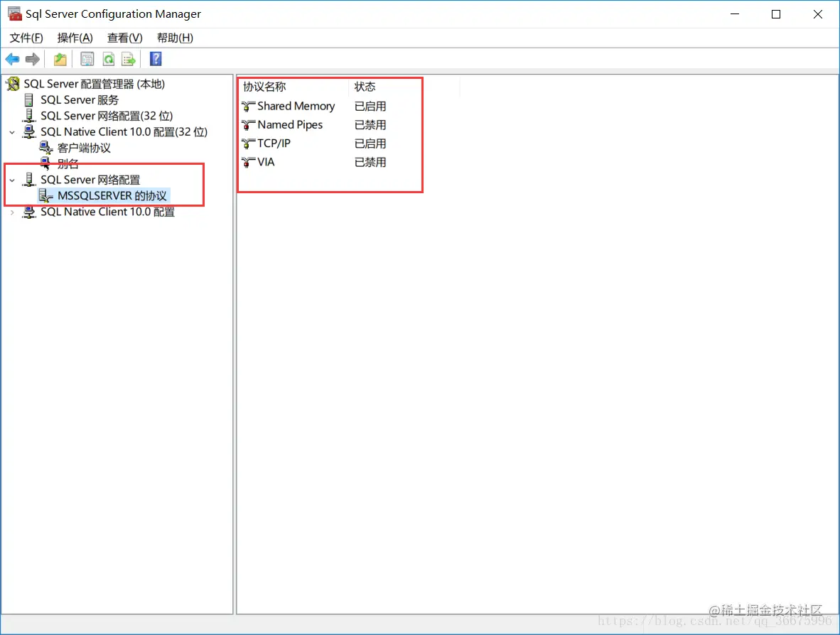Select 客户端协议 in the tree

[84, 148]
